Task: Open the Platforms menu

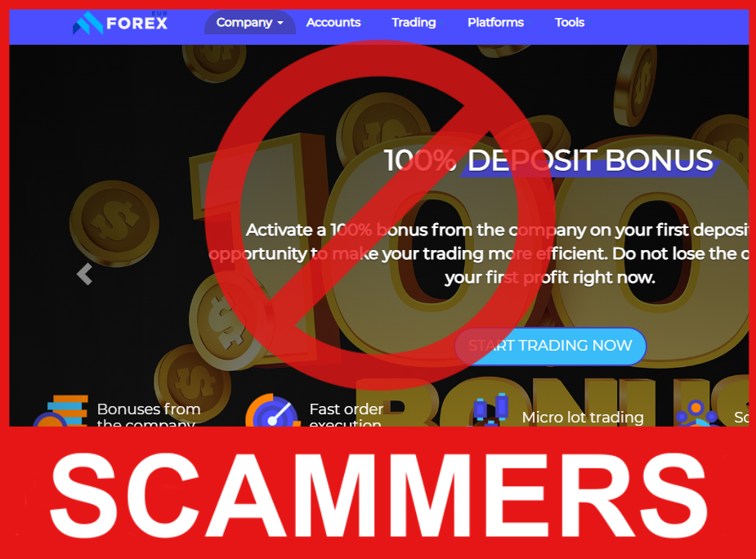Action: tap(495, 23)
